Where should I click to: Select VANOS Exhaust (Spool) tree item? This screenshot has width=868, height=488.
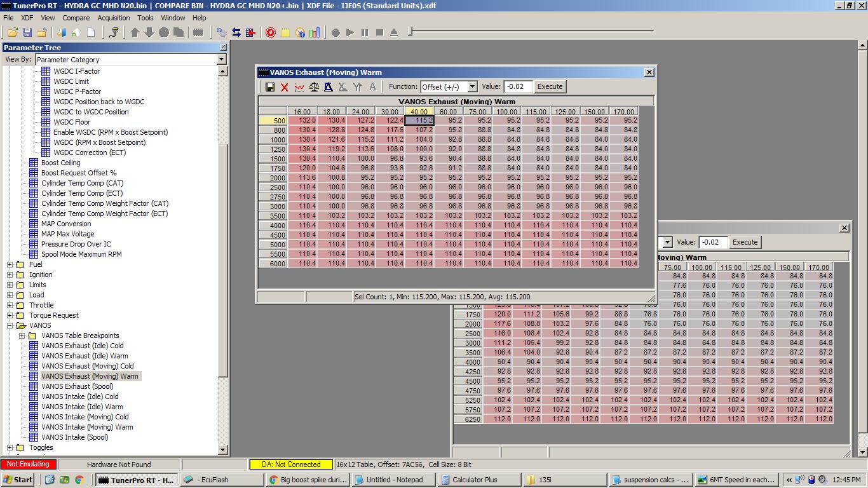pos(78,386)
